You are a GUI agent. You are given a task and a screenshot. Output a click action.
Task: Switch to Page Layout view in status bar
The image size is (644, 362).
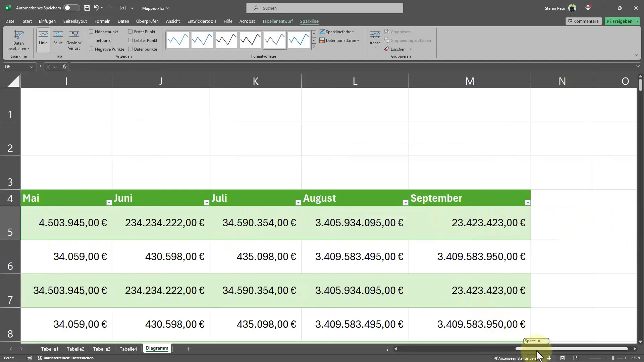point(562,358)
